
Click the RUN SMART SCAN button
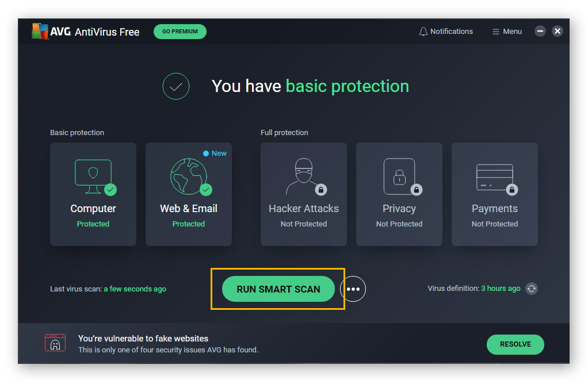pos(278,289)
